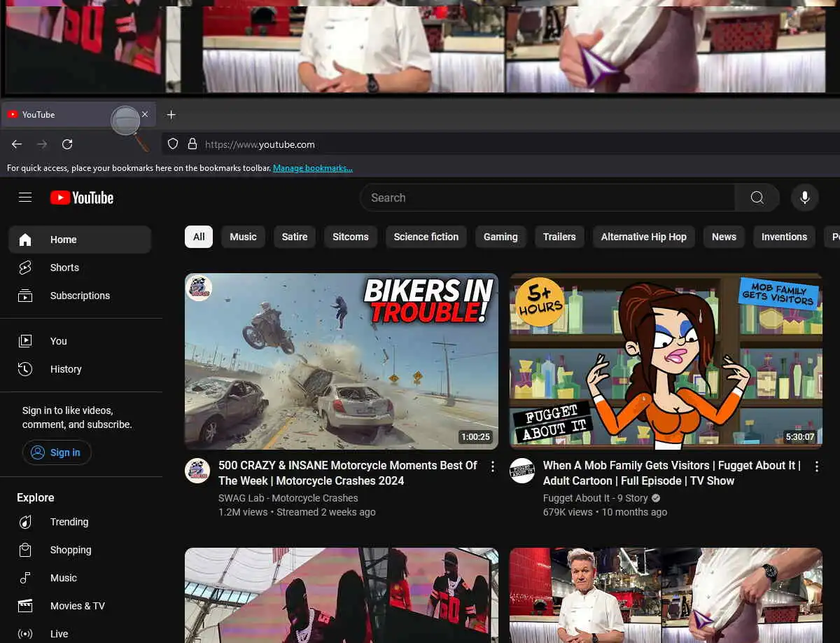Click the Fugget About It channel avatar

point(522,471)
